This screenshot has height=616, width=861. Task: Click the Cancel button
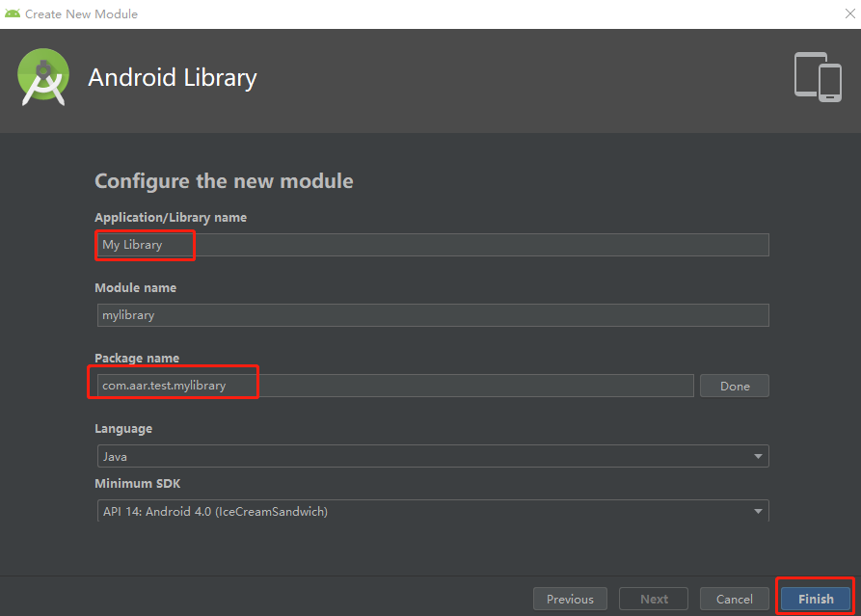(734, 598)
